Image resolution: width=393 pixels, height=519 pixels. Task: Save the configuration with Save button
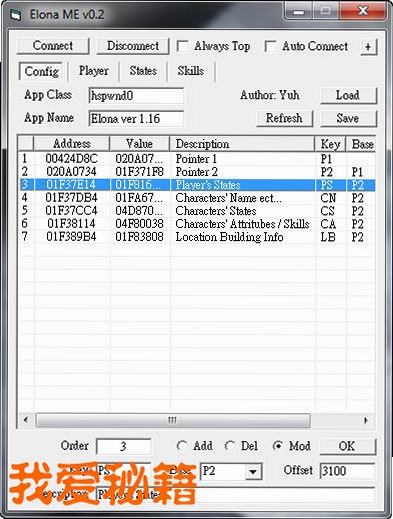coord(348,118)
